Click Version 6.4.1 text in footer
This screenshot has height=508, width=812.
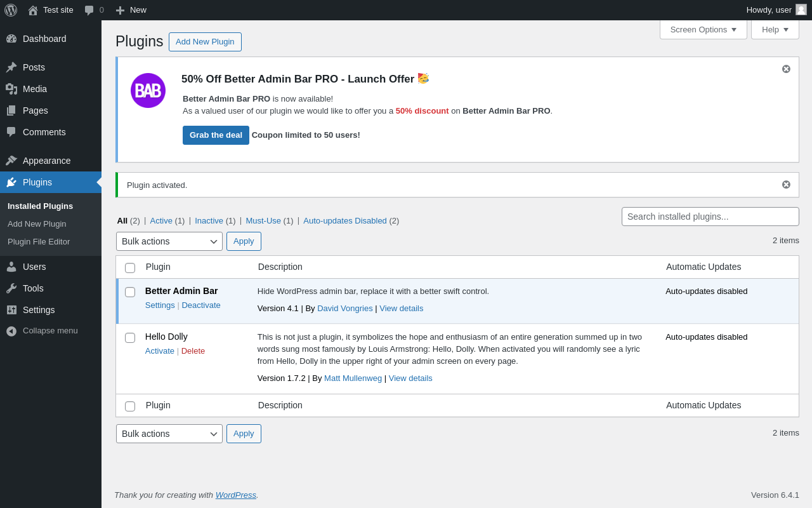pyautogui.click(x=775, y=495)
